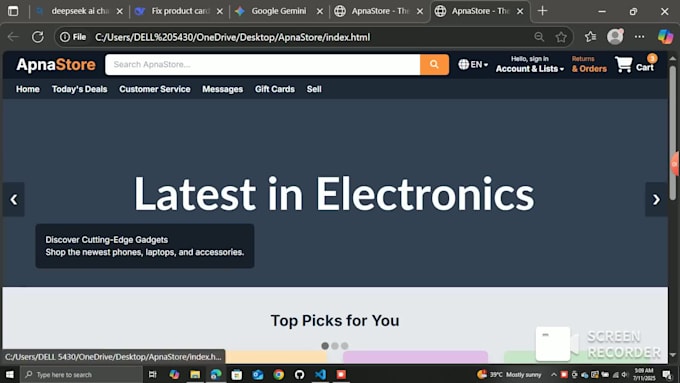Select third carousel dot under Top Picks
Image resolution: width=680 pixels, height=383 pixels.
[344, 346]
